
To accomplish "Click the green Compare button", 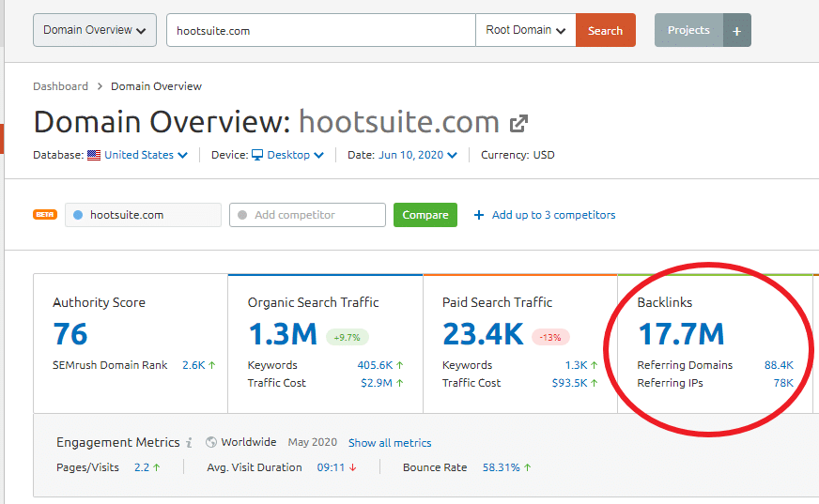I will (x=425, y=215).
